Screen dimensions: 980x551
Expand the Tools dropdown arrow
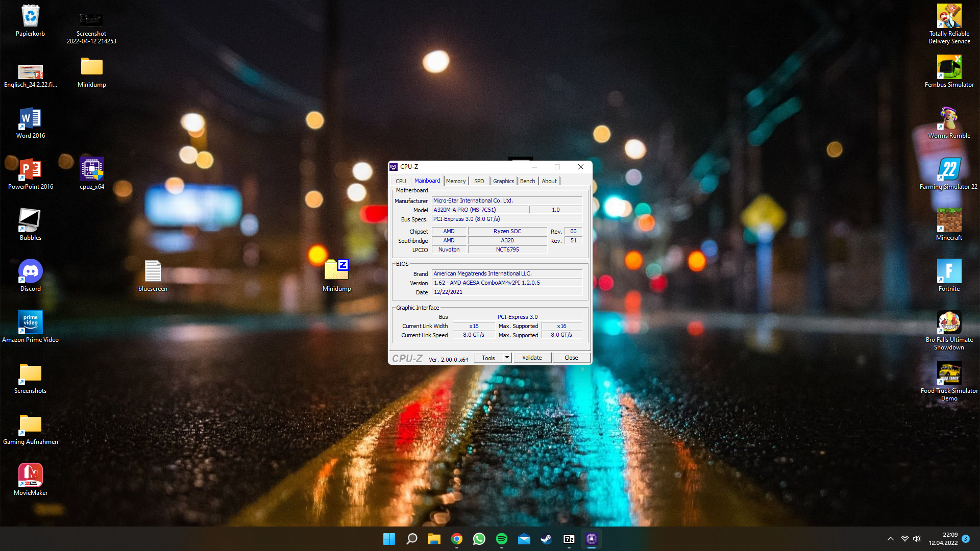(507, 358)
